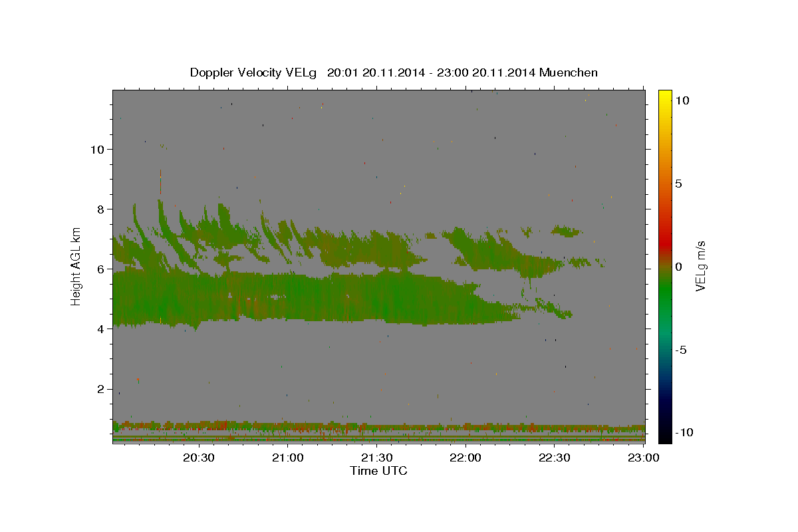798x532 pixels.
Task: Click the height axis label '2'
Action: tap(100, 389)
